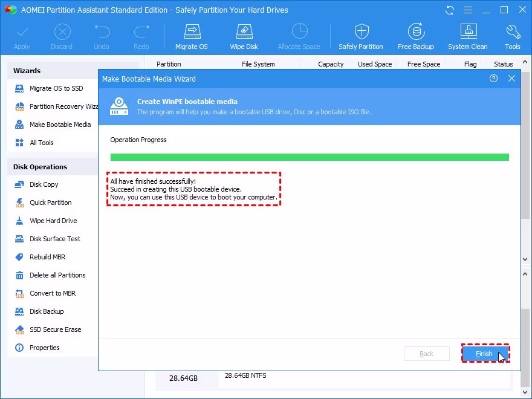Click the Status column header
This screenshot has width=532, height=399.
(x=504, y=64)
